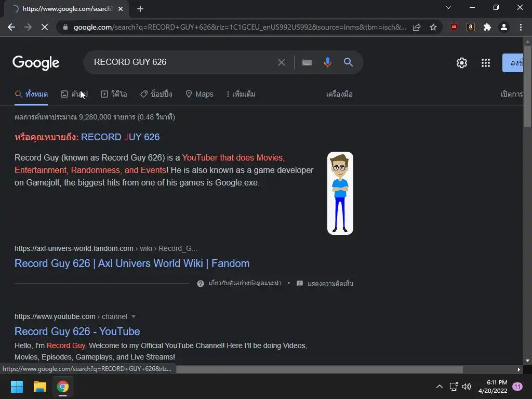The image size is (532, 399).
Task: Click the blue sign-in button
Action: [x=513, y=63]
